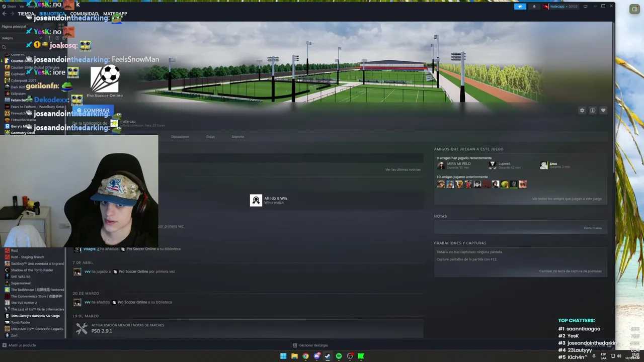644x362 pixels.
Task: Select Supernormal in the library list
Action: pos(21,283)
